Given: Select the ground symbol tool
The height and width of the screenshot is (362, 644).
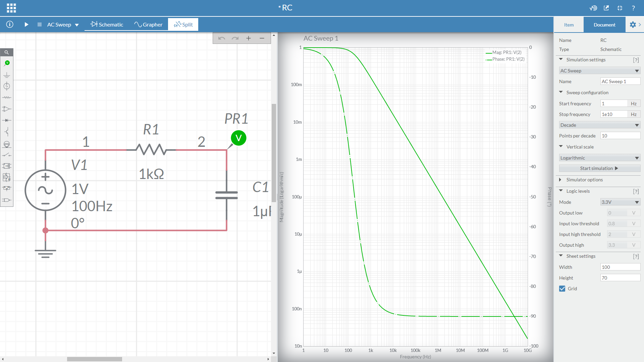Looking at the screenshot, I should point(7,75).
